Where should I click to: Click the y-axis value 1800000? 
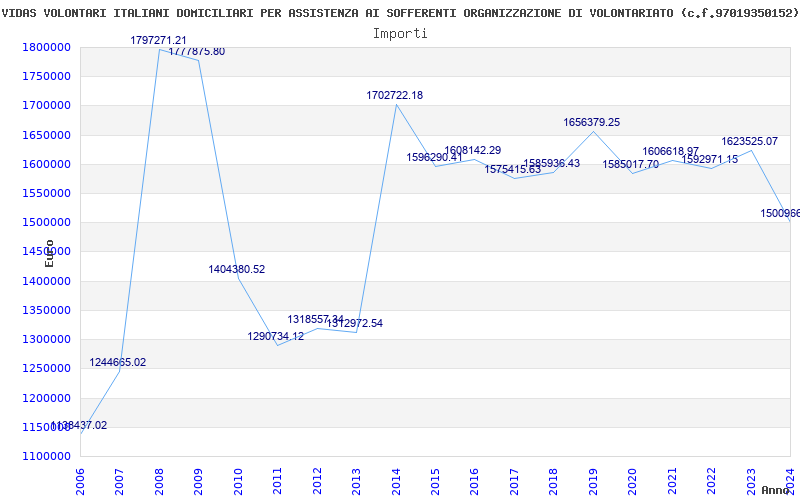click(x=47, y=47)
